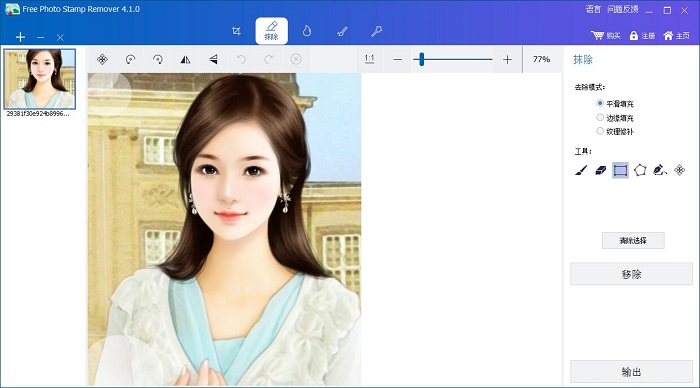Select the freehand pen tool
This screenshot has width=700, height=388.
660,170
